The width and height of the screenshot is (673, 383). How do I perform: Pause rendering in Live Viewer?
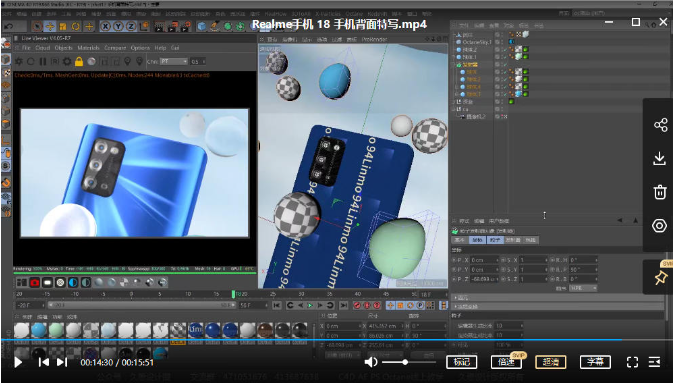[x=43, y=61]
